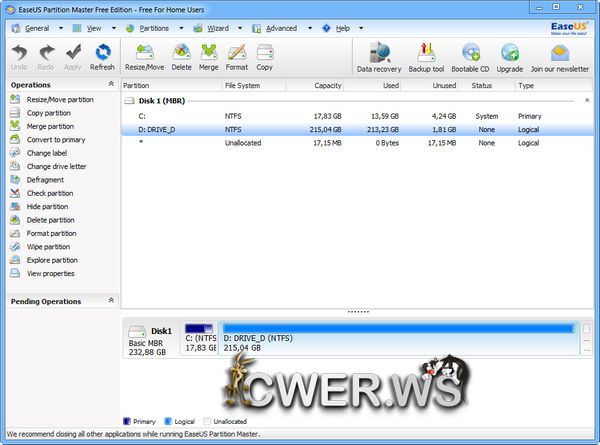Open the Help menu
The height and width of the screenshot is (445, 600).
point(342,28)
